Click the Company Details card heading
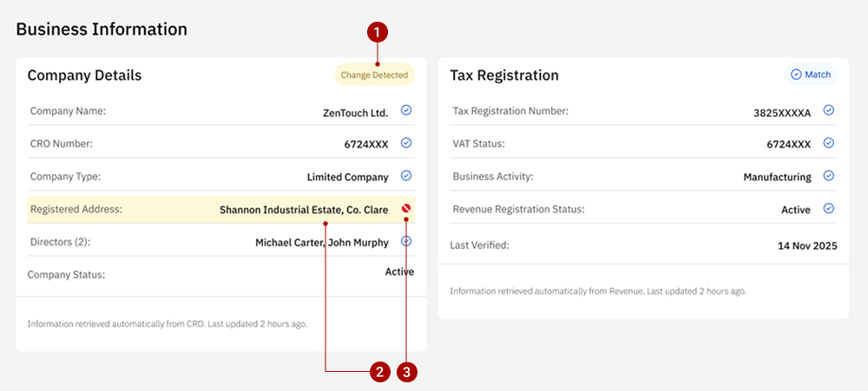Screen dimensions: 868x391 point(84,75)
